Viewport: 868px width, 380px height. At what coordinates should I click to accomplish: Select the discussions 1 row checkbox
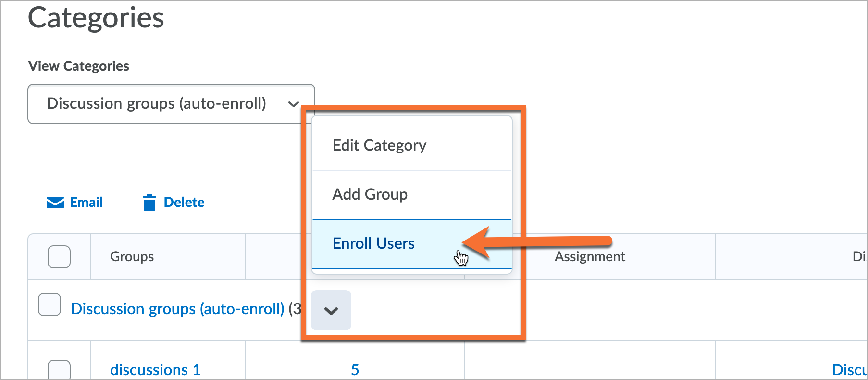point(59,369)
